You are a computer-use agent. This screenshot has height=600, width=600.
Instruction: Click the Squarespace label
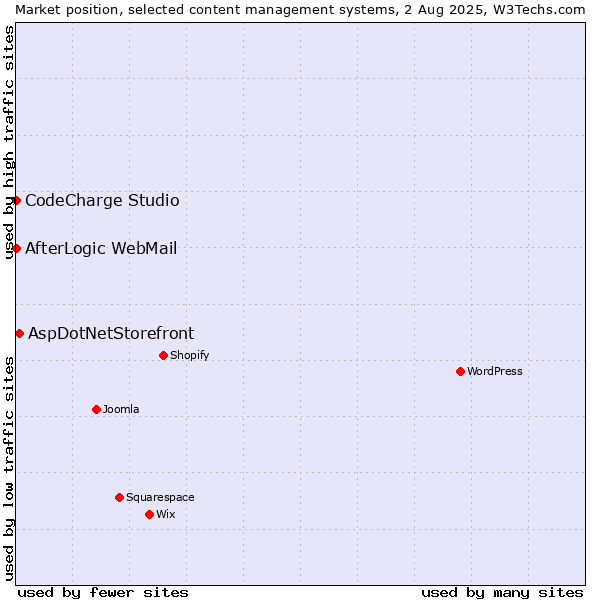point(160,497)
